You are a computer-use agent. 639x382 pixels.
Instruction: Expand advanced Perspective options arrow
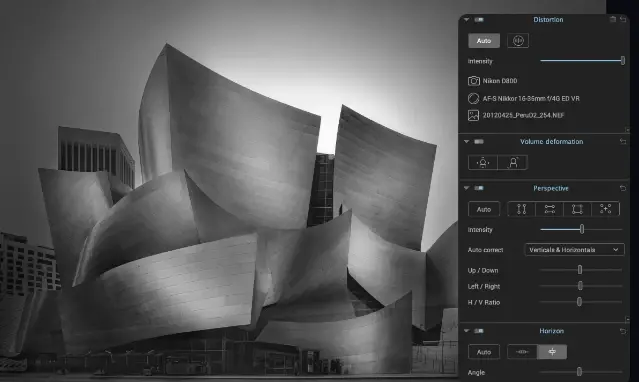point(627,319)
